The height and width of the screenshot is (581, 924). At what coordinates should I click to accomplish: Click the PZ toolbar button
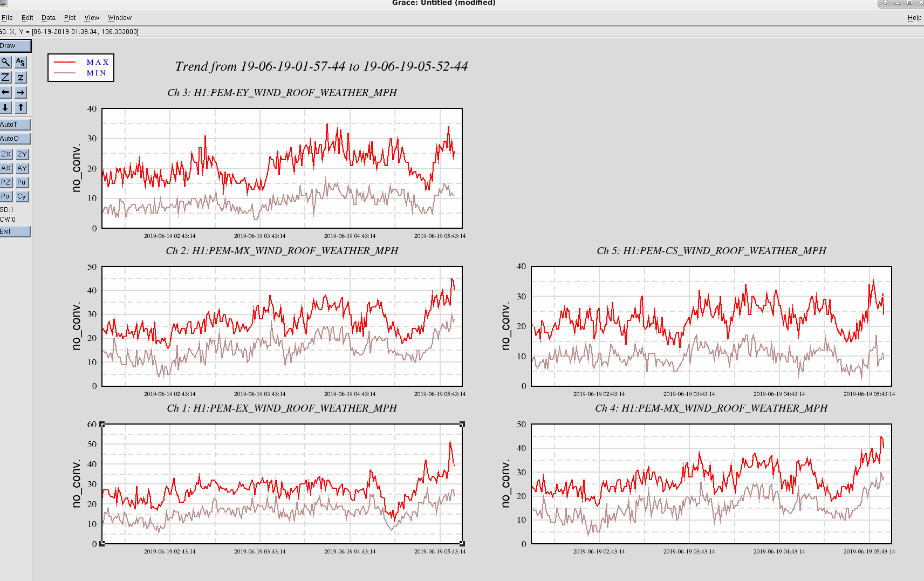pos(6,182)
